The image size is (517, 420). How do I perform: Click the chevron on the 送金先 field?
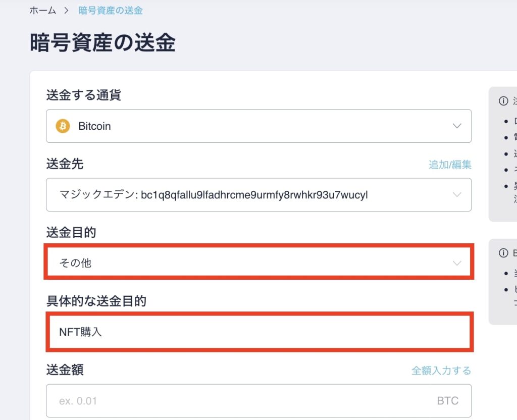457,195
